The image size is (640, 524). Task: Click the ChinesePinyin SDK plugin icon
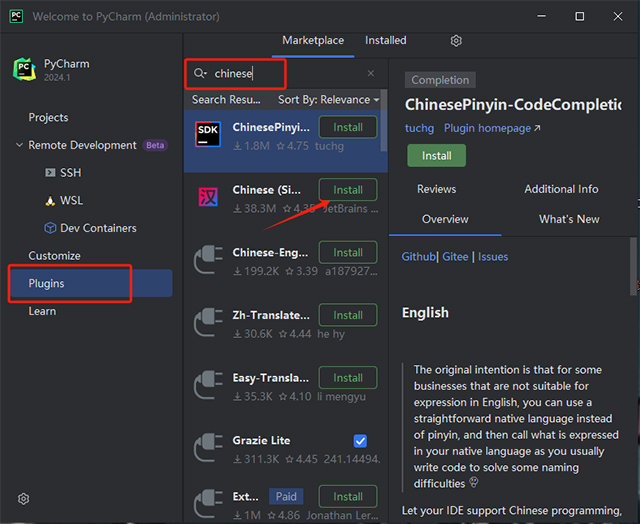pyautogui.click(x=209, y=134)
